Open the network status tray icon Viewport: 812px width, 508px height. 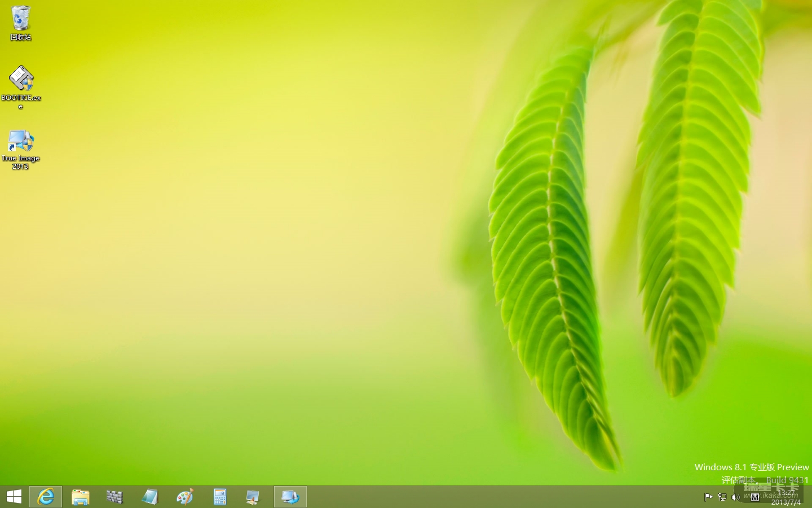722,497
